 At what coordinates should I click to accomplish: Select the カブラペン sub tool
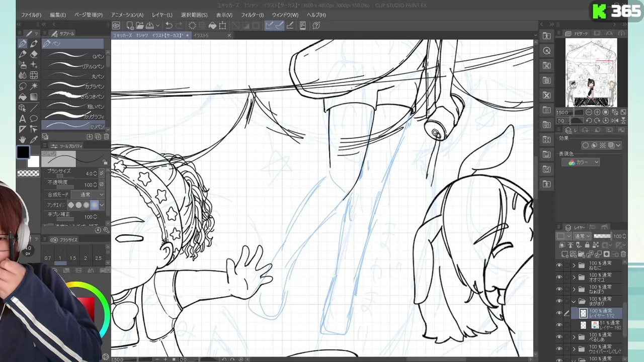pyautogui.click(x=73, y=86)
